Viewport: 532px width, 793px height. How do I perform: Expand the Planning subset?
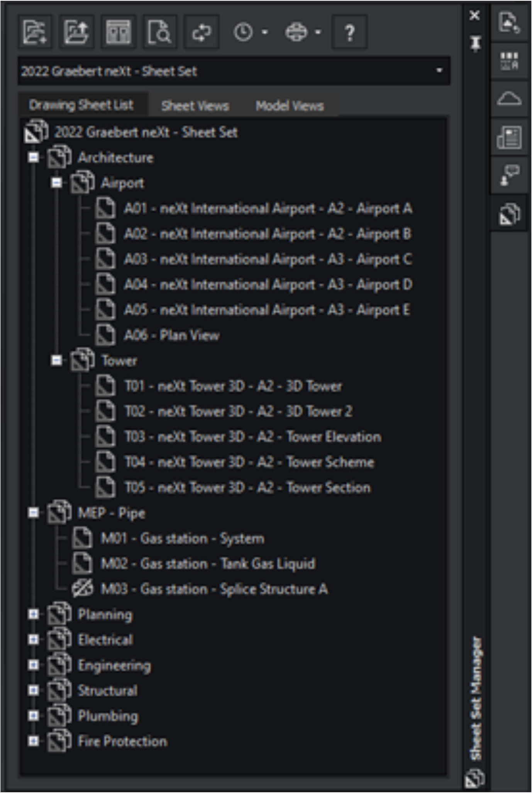34,614
